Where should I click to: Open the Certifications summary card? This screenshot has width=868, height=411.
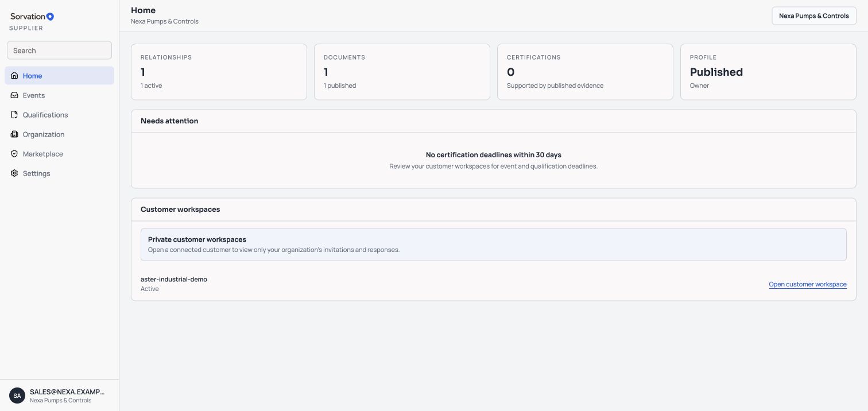[x=585, y=72]
